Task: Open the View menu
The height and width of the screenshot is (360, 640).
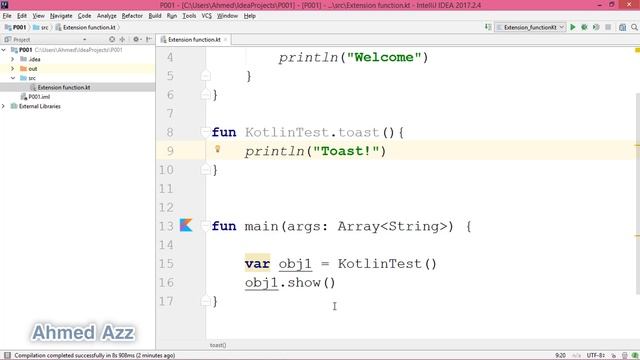Action: 38,16
